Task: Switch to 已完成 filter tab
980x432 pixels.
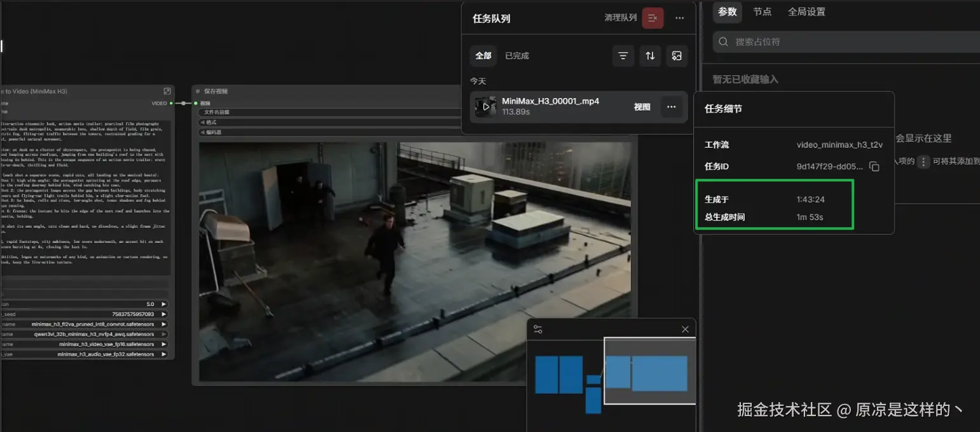Action: click(517, 55)
